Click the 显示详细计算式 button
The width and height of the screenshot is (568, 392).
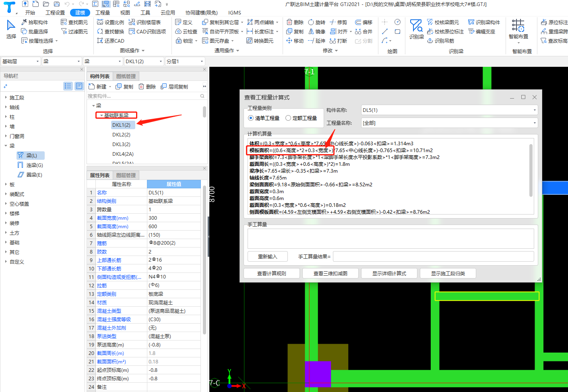(x=389, y=273)
